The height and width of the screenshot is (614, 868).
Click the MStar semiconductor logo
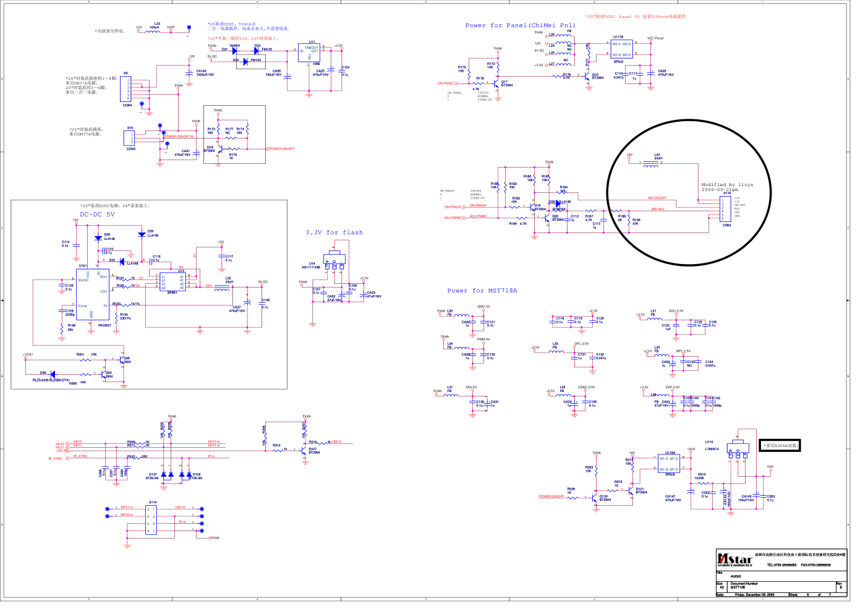[735, 560]
